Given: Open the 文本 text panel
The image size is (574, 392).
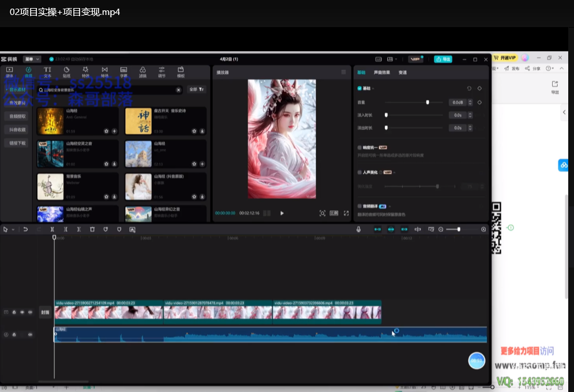Looking at the screenshot, I should [48, 71].
